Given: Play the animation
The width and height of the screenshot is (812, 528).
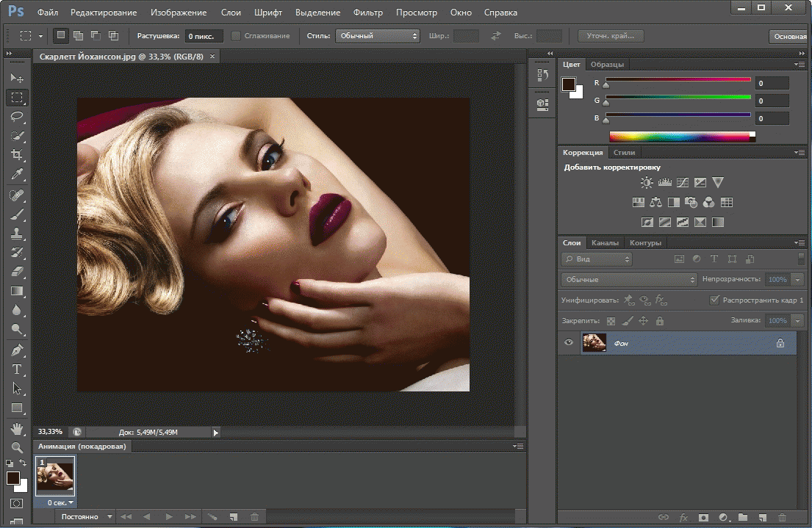Looking at the screenshot, I should 169,516.
